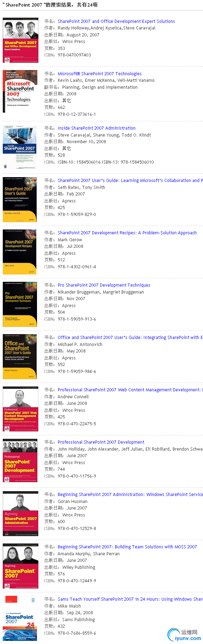Click author Andrew Connell
203x644 pixels.
click(73, 397)
